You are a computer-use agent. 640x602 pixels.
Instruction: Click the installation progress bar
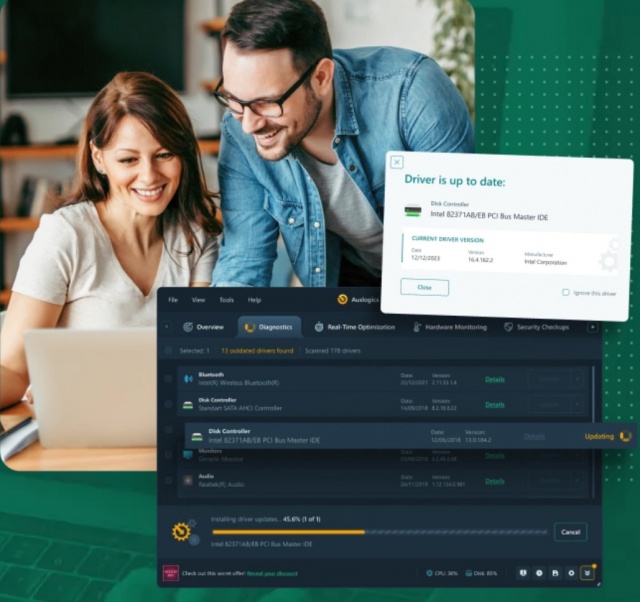tap(379, 532)
